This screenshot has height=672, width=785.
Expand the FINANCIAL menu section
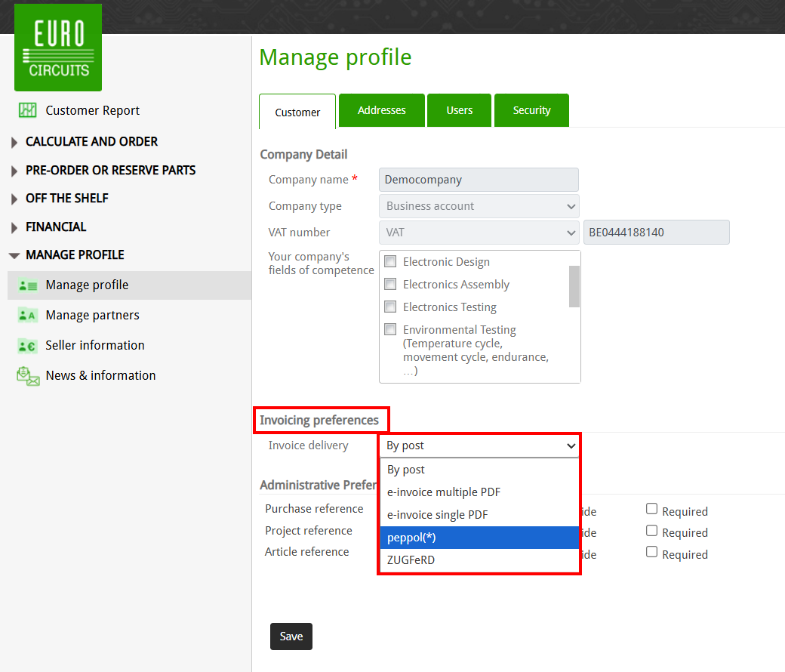14,227
